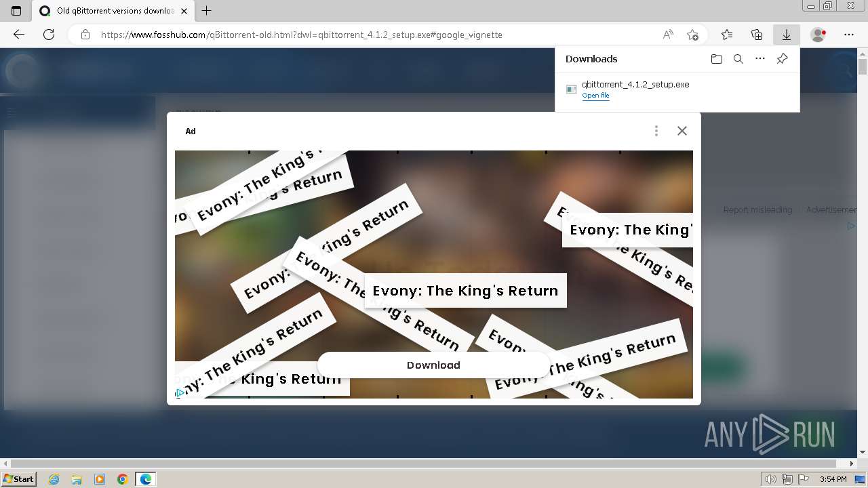
Task: Open more options in Downloads panel
Action: pyautogui.click(x=760, y=59)
